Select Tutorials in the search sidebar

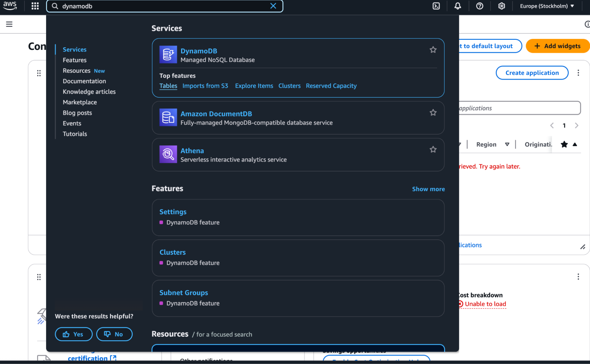pyautogui.click(x=75, y=134)
